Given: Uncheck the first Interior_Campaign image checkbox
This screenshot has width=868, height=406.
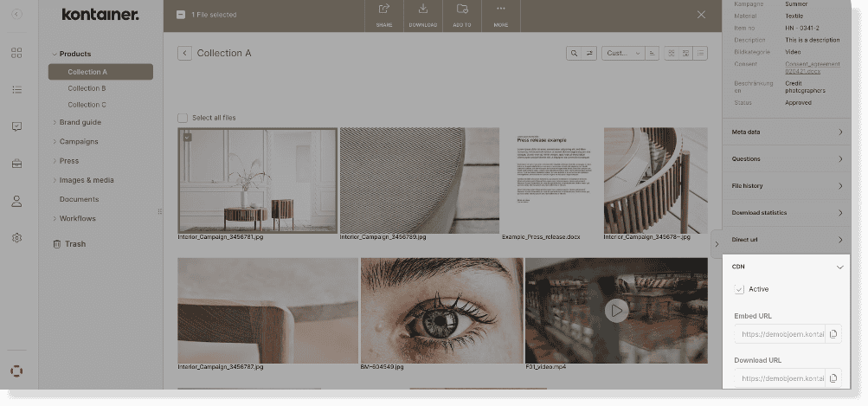Looking at the screenshot, I should (187, 137).
